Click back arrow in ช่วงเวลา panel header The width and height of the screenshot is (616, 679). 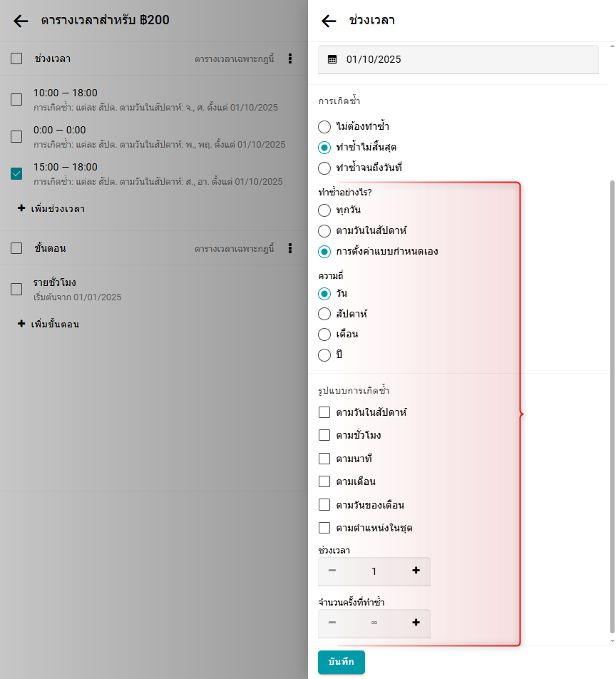point(329,21)
